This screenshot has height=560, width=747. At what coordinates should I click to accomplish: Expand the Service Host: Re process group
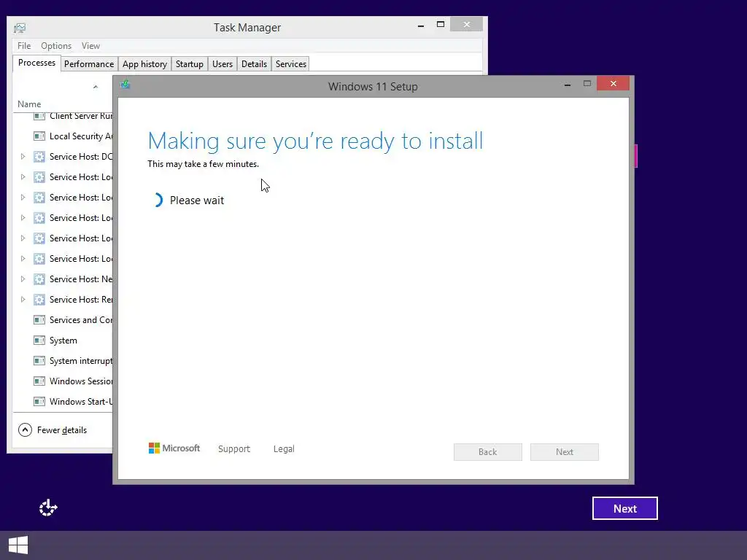click(23, 300)
